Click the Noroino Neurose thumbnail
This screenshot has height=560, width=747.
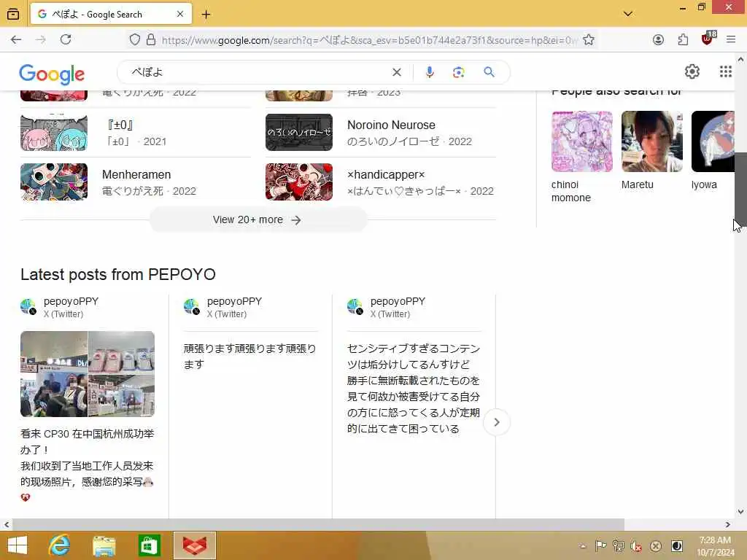(x=299, y=133)
